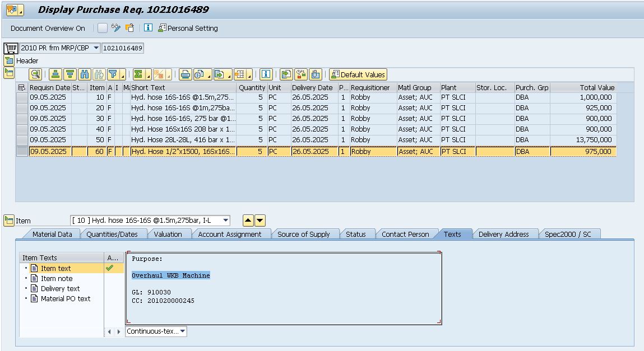
Task: Sort items in ascending order
Action: 55,74
